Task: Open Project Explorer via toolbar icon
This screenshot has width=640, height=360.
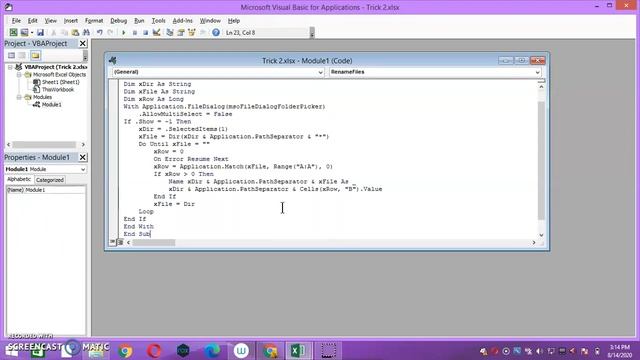Action: [170, 32]
